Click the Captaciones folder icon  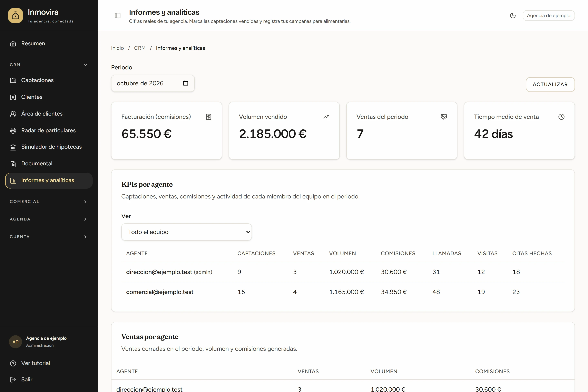tap(13, 80)
